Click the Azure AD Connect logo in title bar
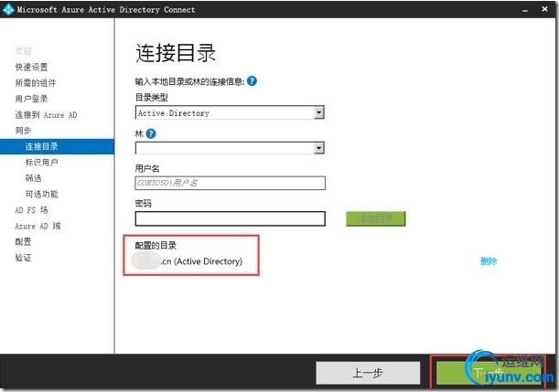The height and width of the screenshot is (392, 559). 8,10
